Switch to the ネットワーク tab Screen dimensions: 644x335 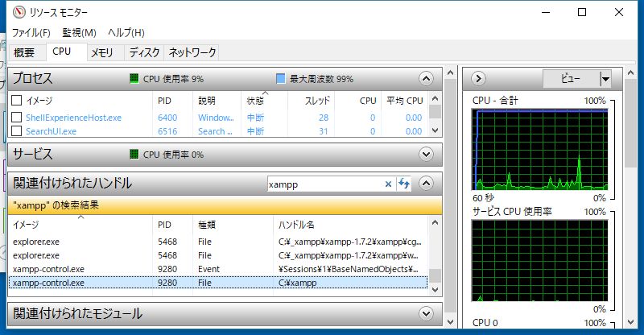click(192, 52)
